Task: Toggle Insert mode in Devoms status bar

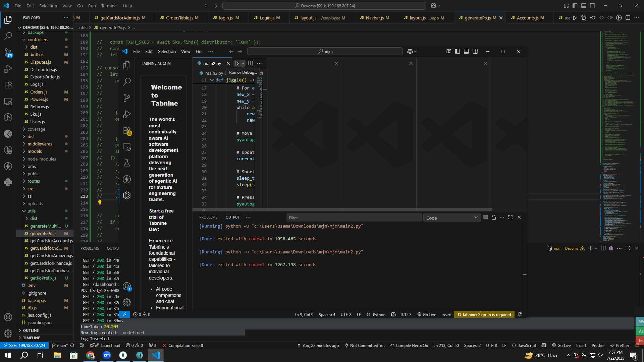Action: click(581, 346)
